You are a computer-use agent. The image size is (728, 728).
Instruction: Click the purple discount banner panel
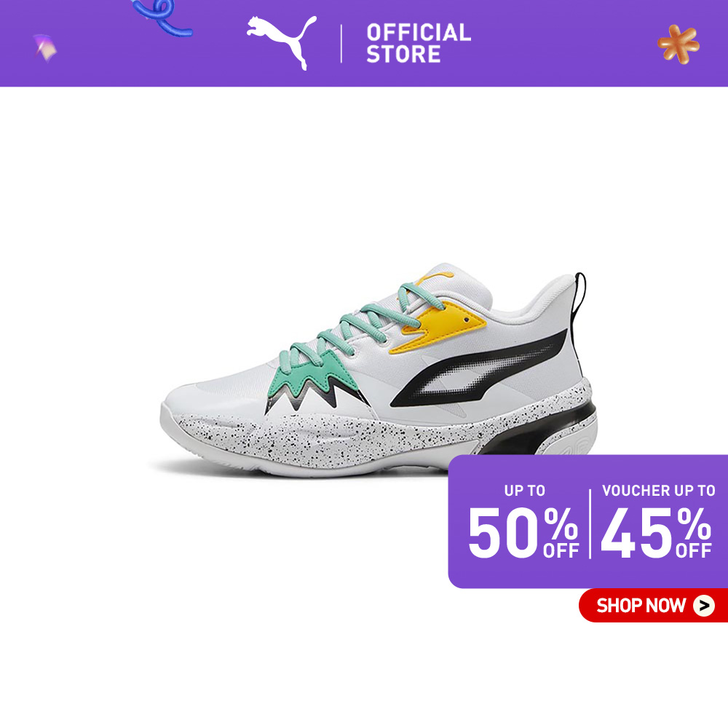587,521
